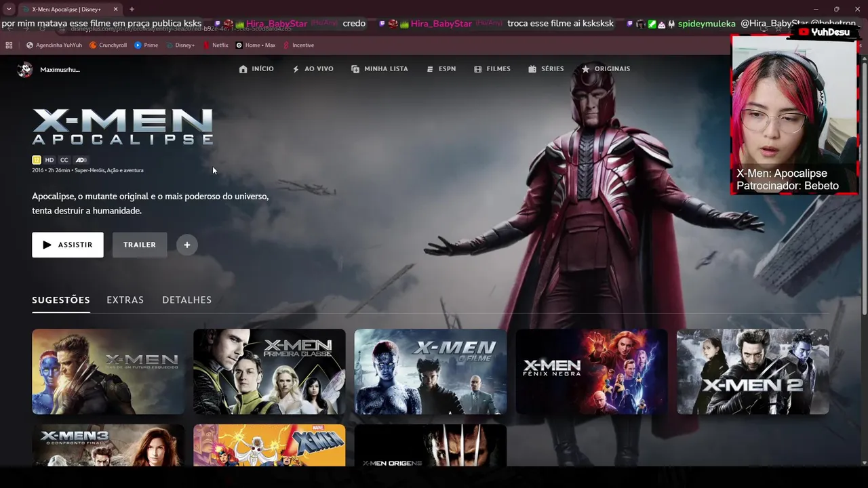Switch to the Extras tab
Screen dimensions: 868x488
[x=125, y=300]
